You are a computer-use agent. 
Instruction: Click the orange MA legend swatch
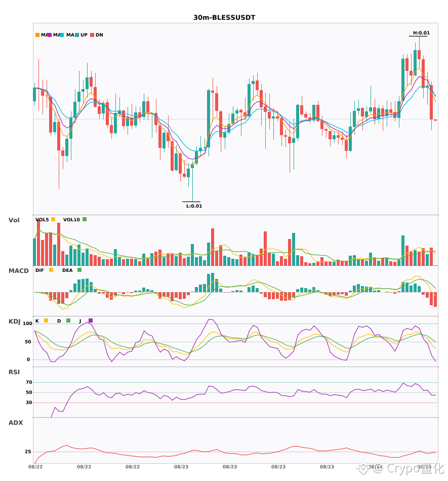pyautogui.click(x=37, y=35)
